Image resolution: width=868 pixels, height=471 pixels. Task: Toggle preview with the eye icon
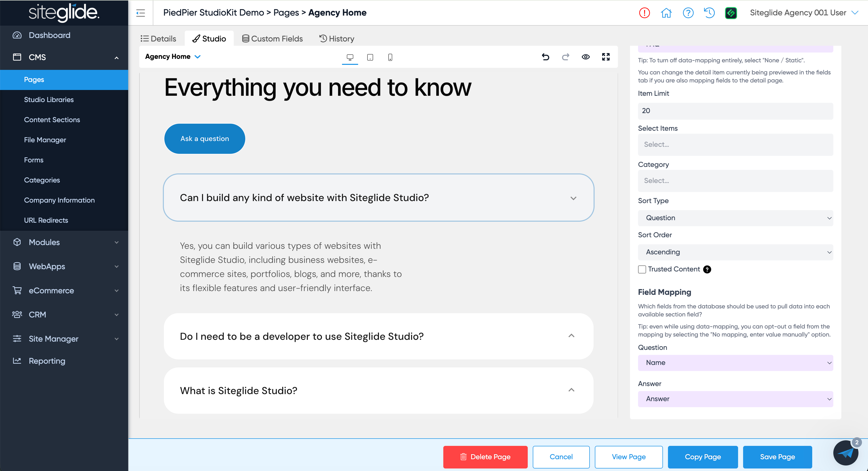[586, 57]
